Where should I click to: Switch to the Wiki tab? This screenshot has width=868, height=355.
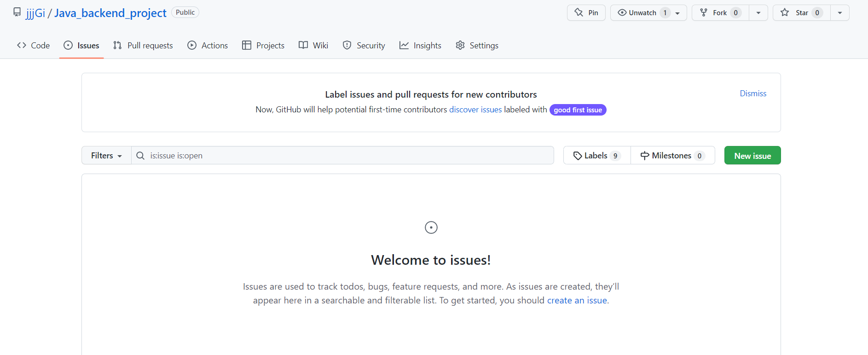point(313,45)
